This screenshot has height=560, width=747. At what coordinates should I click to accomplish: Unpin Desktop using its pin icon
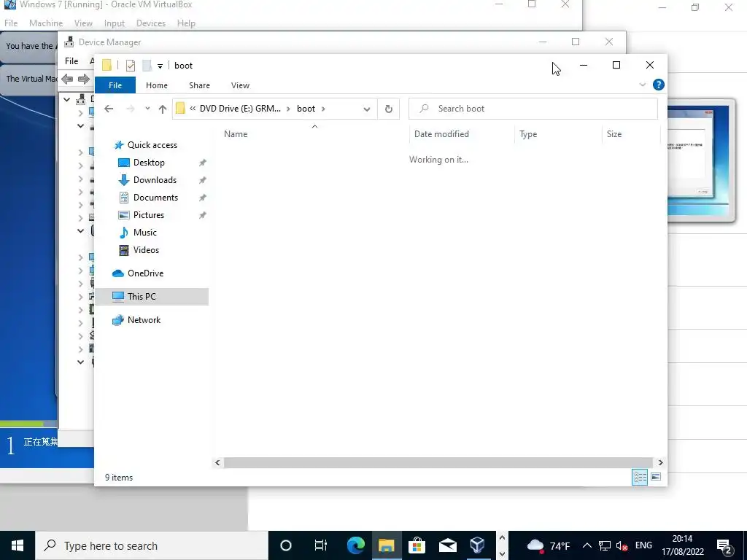point(203,163)
